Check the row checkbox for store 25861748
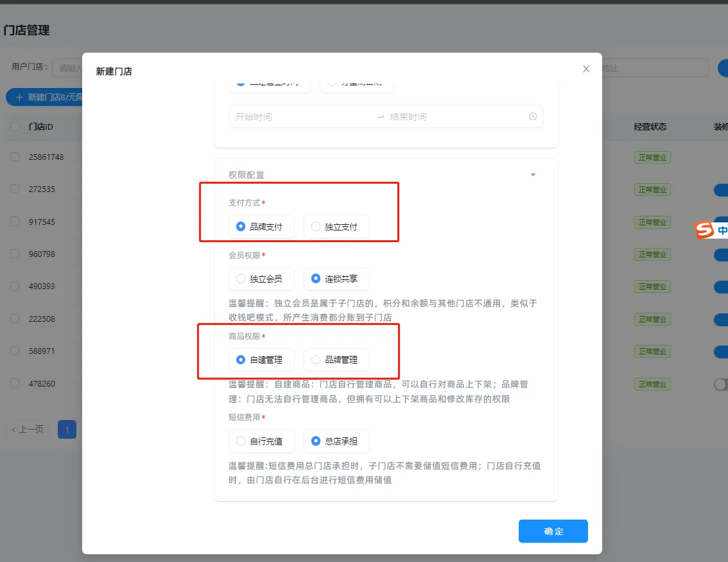Viewport: 728px width, 562px height. pos(15,156)
